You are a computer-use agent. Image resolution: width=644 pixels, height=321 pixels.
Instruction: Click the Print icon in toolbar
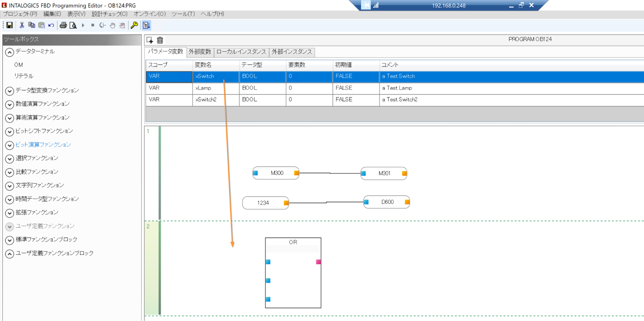63,25
